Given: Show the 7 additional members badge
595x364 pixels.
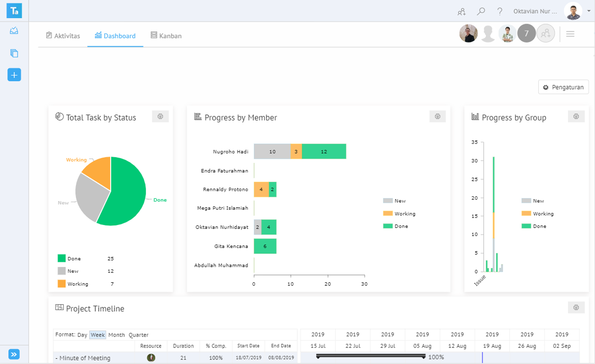Looking at the screenshot, I should [x=526, y=34].
